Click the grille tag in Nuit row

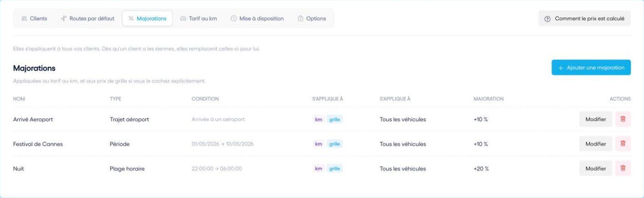pyautogui.click(x=334, y=169)
